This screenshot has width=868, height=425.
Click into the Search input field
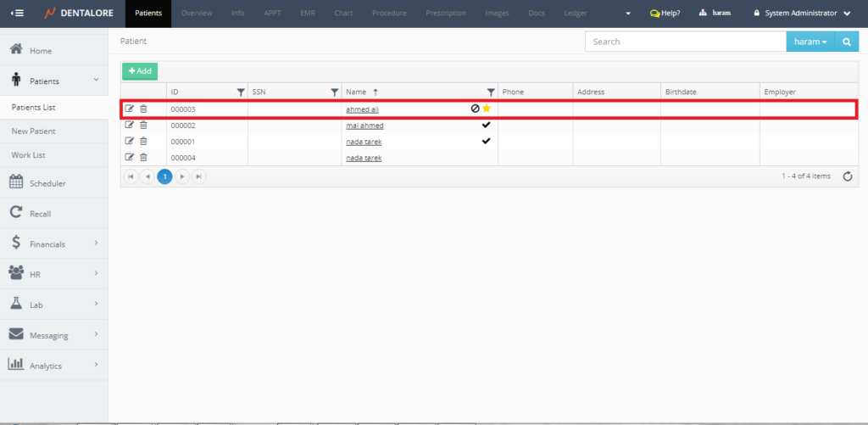click(685, 42)
